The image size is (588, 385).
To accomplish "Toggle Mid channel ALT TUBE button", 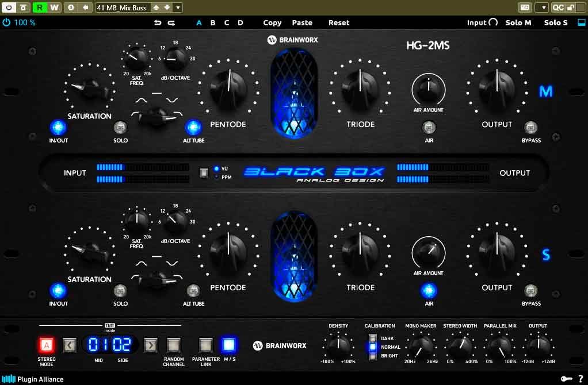I will click(x=193, y=128).
